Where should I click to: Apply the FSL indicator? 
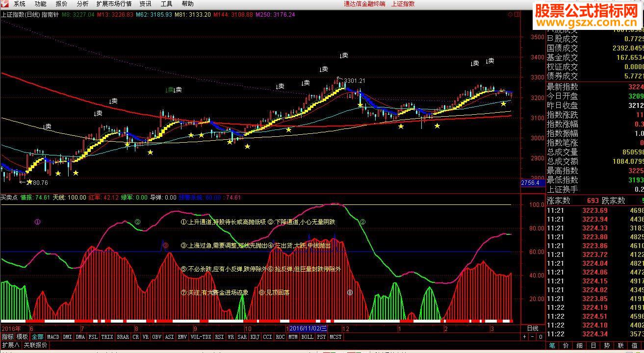[x=93, y=337]
